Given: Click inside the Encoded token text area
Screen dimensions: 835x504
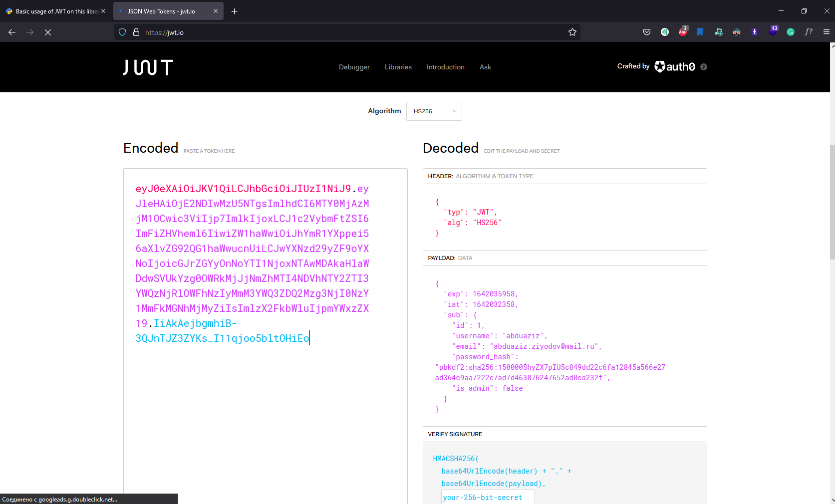Looking at the screenshot, I should (x=266, y=336).
